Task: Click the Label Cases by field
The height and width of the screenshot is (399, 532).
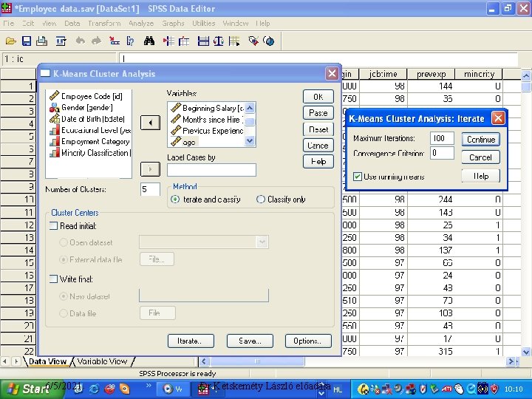Action: coord(211,170)
